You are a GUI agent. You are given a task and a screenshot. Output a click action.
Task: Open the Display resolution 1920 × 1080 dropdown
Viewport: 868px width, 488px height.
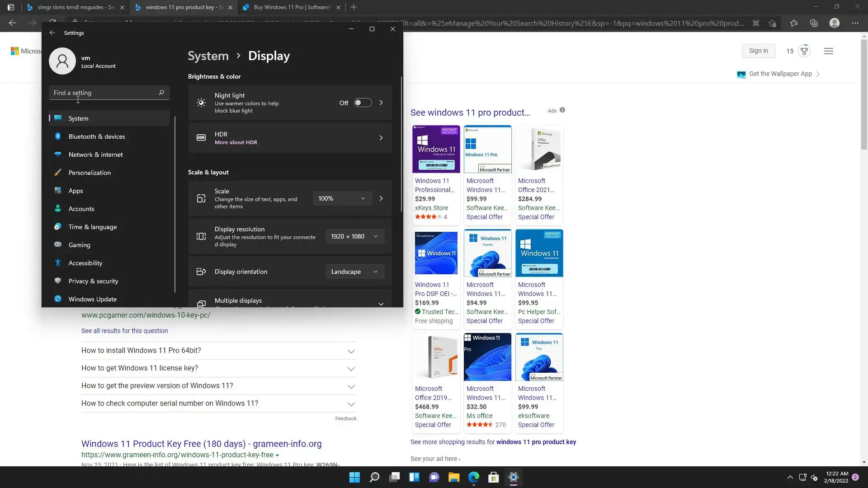point(354,236)
